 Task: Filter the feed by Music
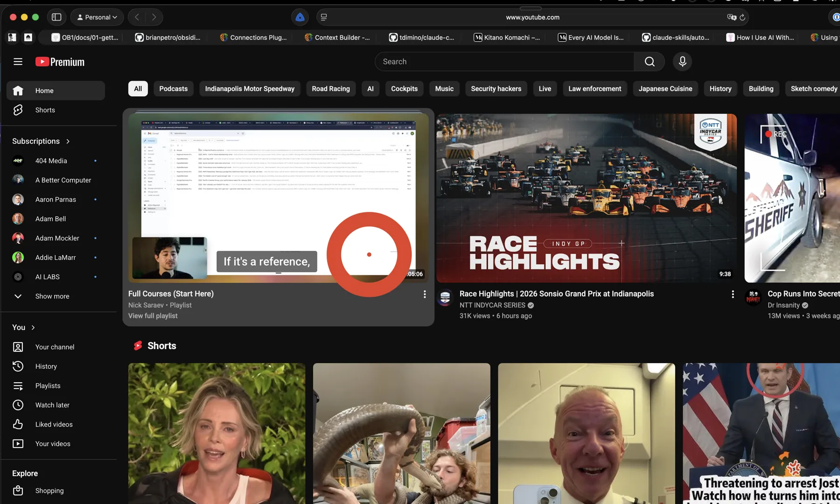point(444,89)
